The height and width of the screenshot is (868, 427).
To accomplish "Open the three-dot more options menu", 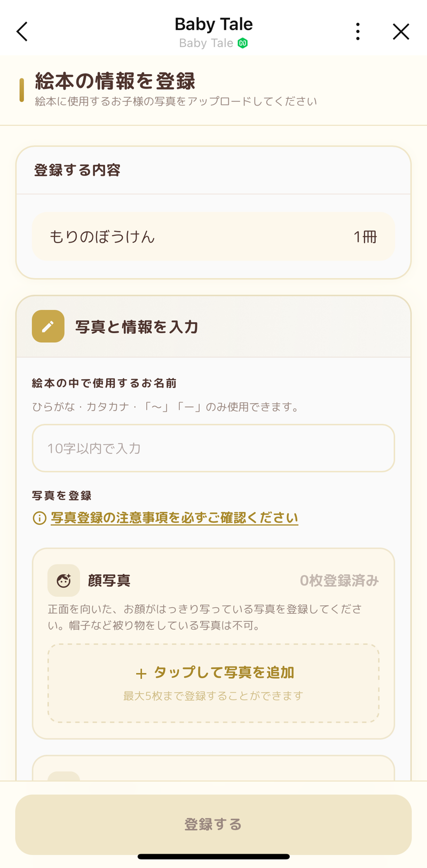I will pyautogui.click(x=358, y=32).
